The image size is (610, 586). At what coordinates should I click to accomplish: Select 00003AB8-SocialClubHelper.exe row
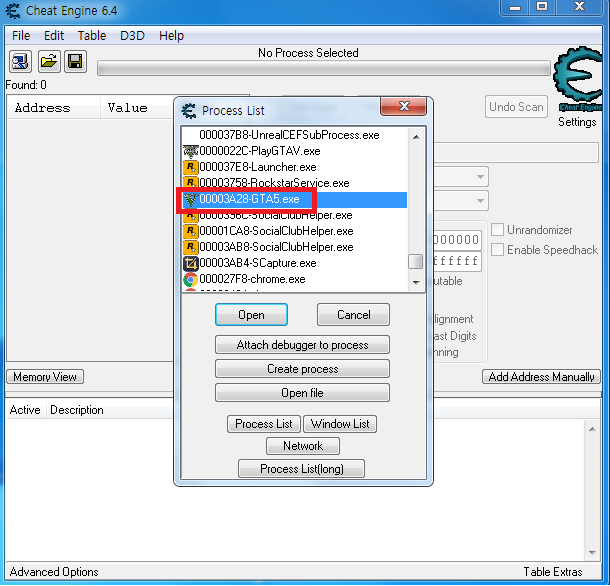[x=294, y=247]
